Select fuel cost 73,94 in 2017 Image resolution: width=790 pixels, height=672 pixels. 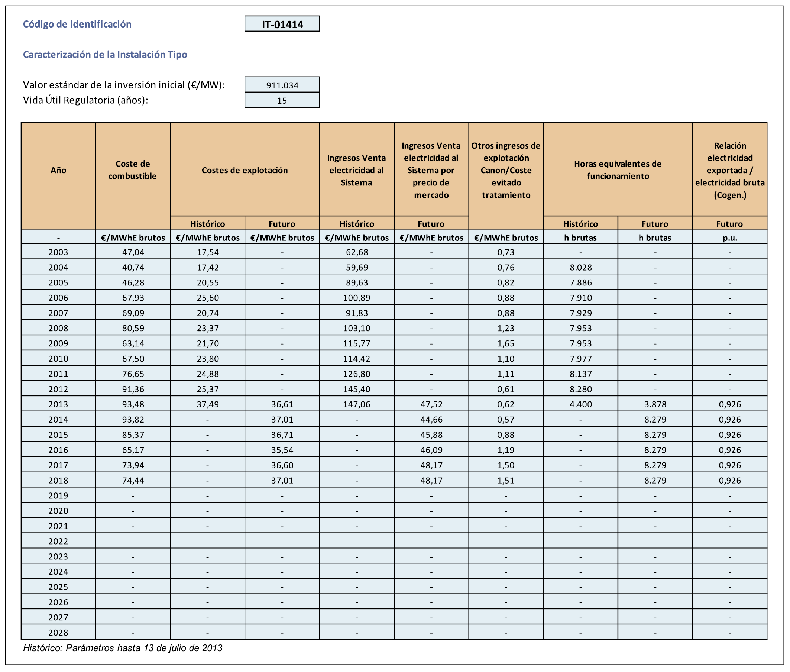tap(133, 465)
